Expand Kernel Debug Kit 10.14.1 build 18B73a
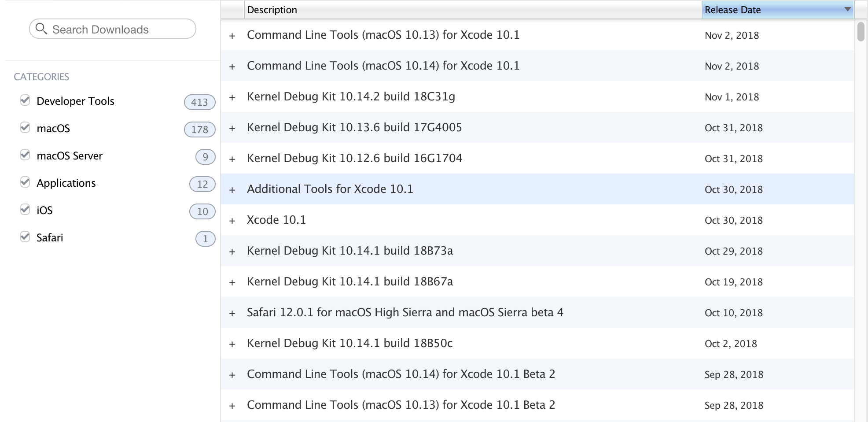The image size is (868, 422). tap(232, 252)
